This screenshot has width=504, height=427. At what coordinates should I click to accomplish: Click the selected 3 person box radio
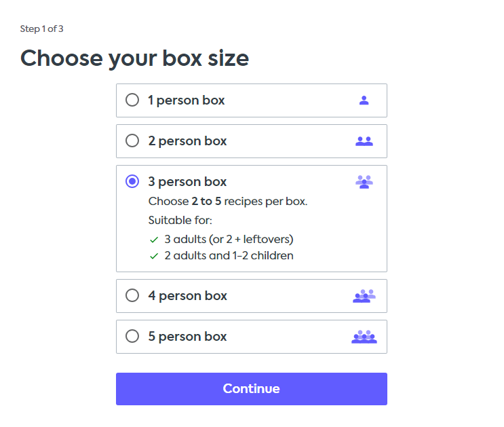[132, 181]
